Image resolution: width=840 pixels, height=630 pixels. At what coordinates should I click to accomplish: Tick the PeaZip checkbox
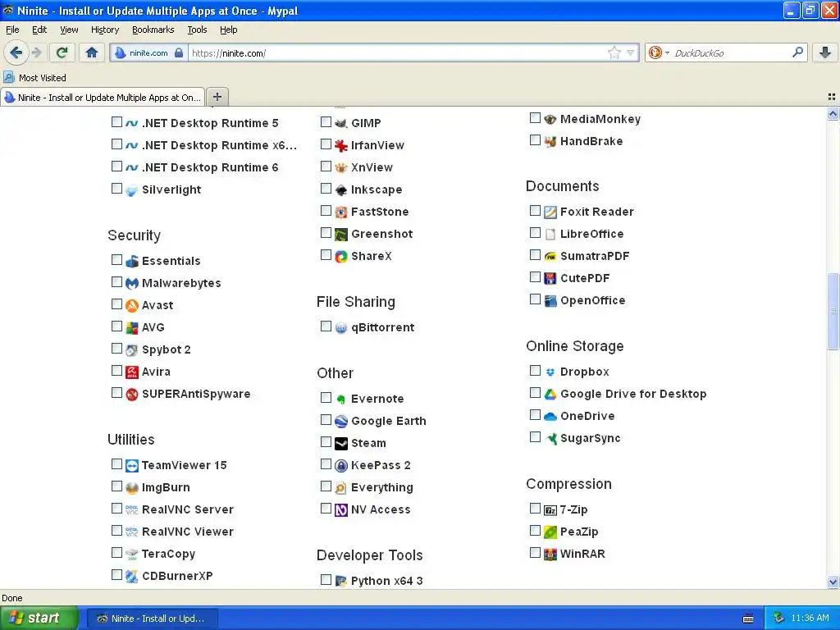pos(535,531)
